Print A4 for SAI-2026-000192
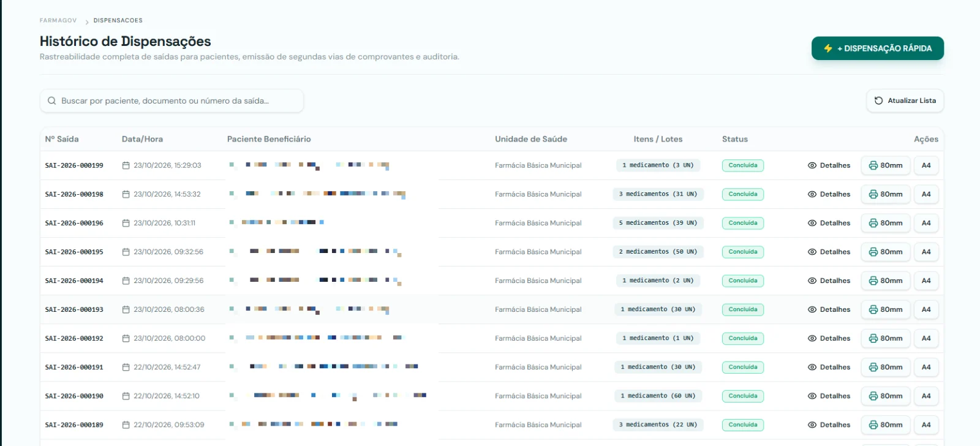Screen dimensions: 980x446 pos(926,338)
